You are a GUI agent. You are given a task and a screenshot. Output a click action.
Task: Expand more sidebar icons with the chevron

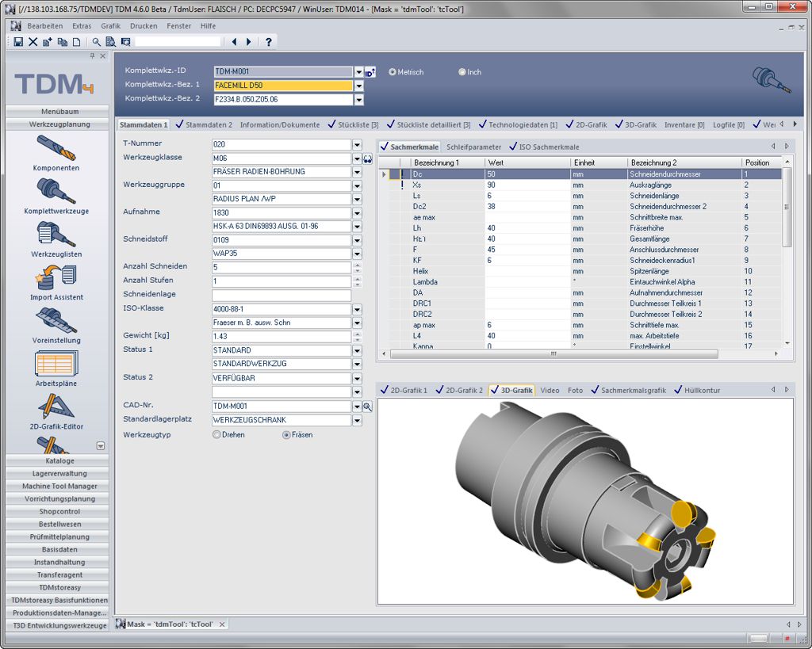point(101,445)
